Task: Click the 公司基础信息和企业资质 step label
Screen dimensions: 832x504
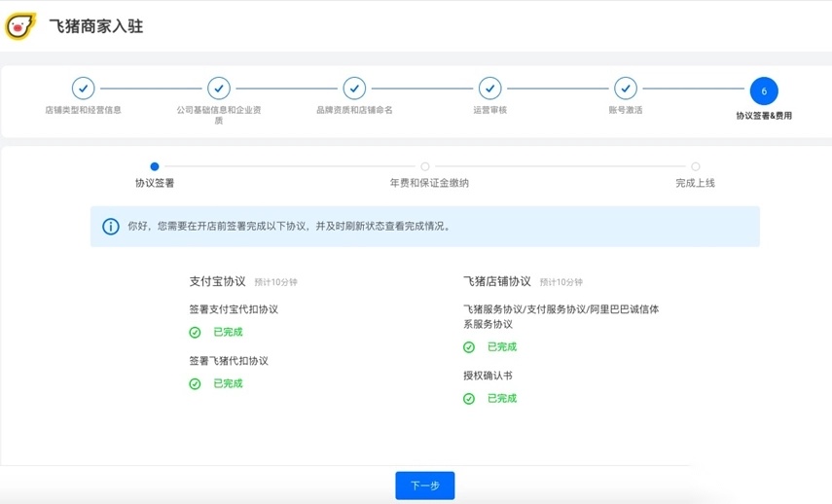Action: pyautogui.click(x=219, y=115)
